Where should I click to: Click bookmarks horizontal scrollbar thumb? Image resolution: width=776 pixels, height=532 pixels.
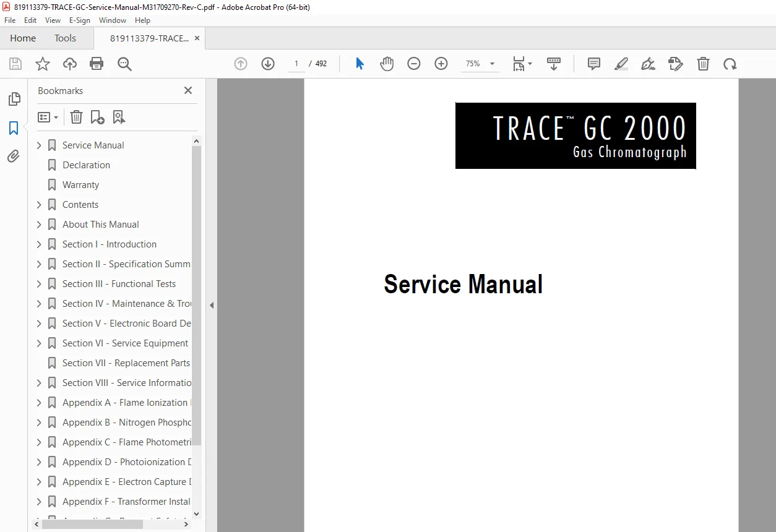point(93,524)
